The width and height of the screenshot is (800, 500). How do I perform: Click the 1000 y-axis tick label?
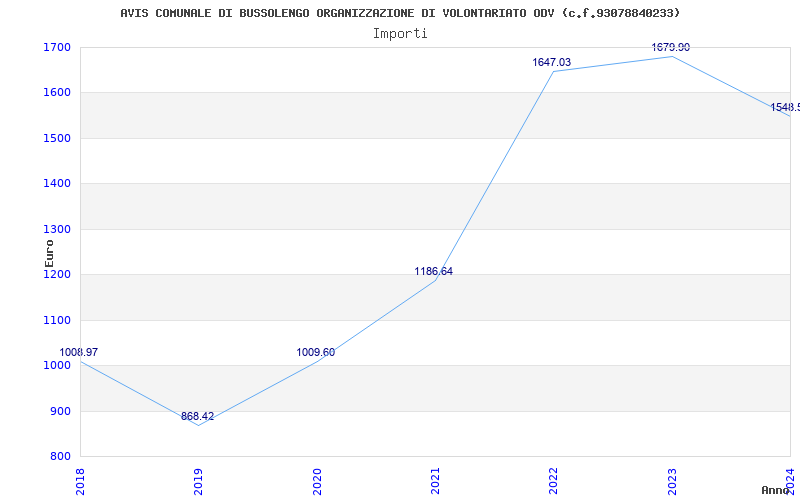[x=57, y=366]
